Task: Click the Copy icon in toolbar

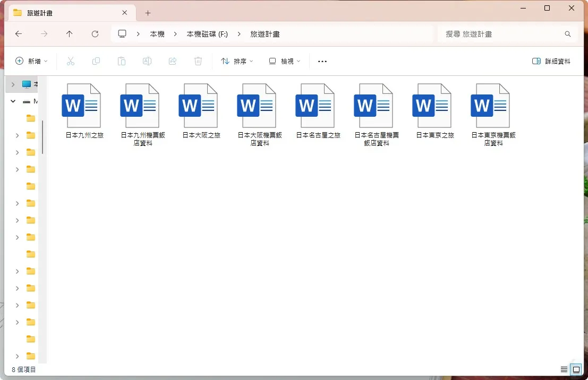Action: (x=96, y=61)
